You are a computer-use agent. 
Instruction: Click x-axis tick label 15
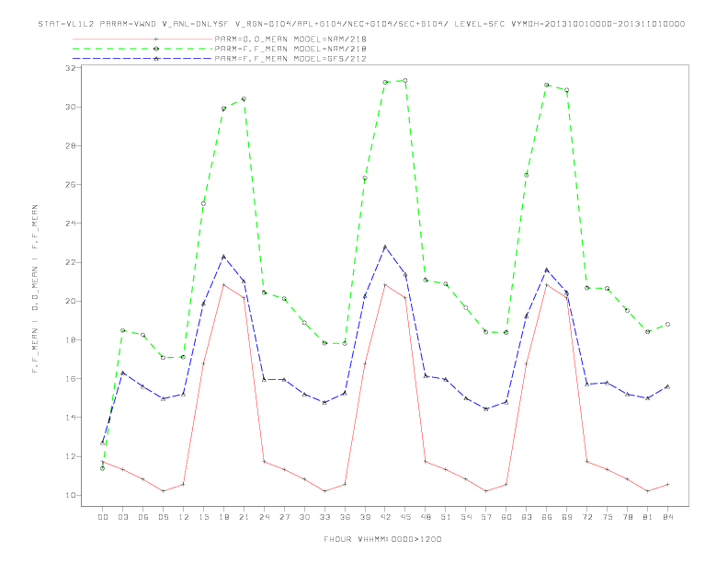coord(203,517)
